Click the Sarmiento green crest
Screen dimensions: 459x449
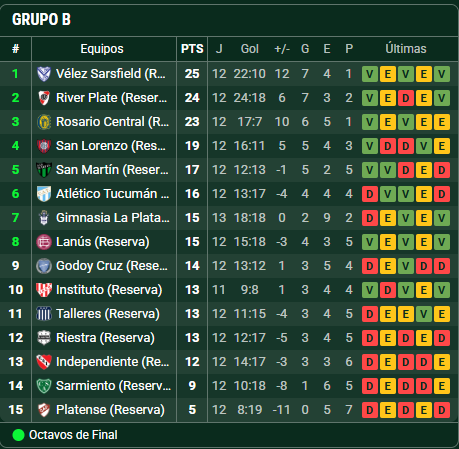44,386
